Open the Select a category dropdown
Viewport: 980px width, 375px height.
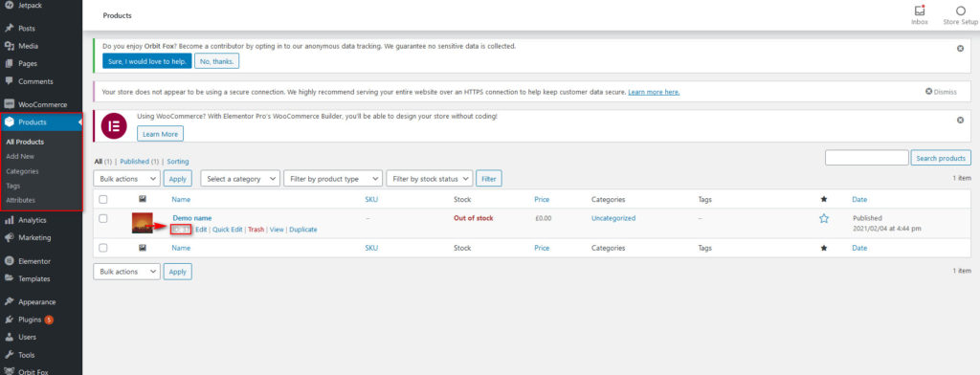(240, 179)
